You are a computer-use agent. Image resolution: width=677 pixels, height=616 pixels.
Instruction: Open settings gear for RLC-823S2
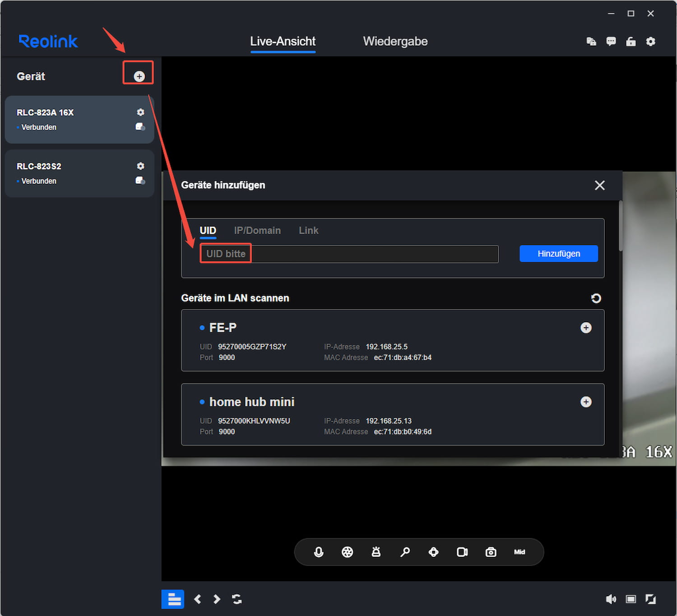[x=140, y=166]
